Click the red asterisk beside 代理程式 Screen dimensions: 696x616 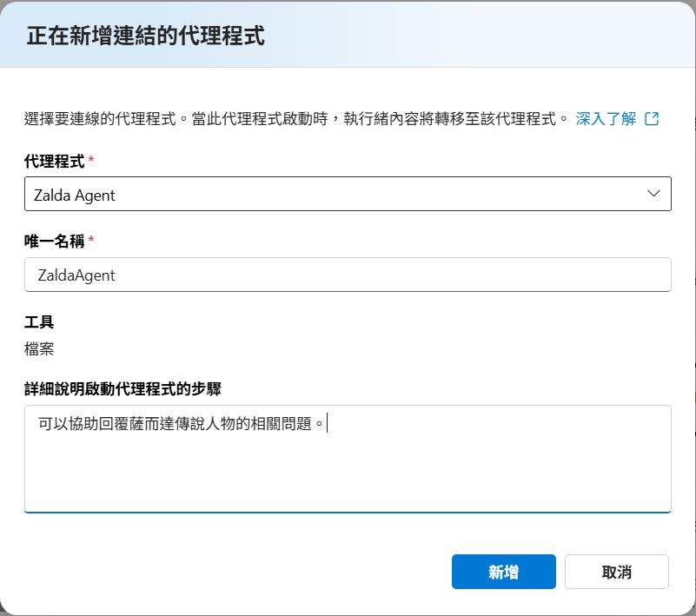91,159
